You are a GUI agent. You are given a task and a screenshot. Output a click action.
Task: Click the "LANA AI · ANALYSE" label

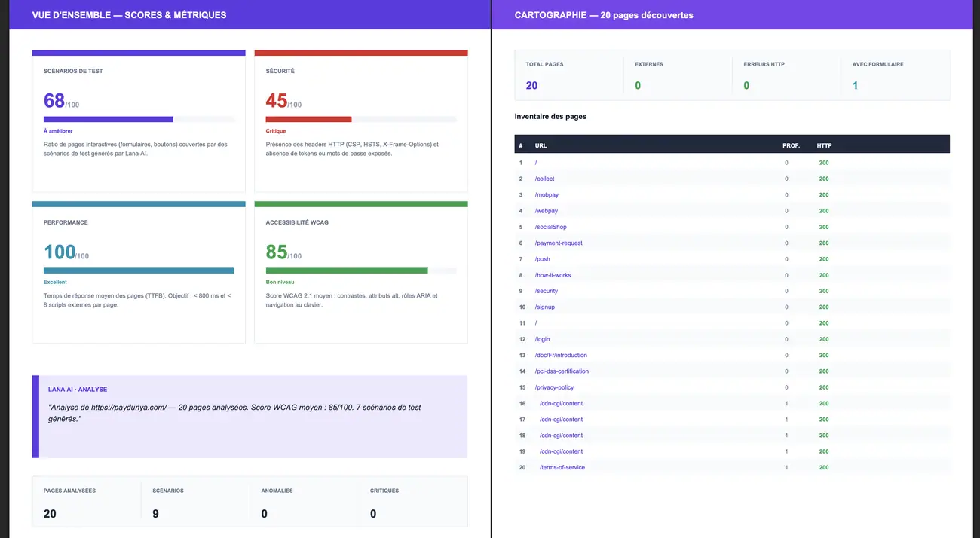78,390
